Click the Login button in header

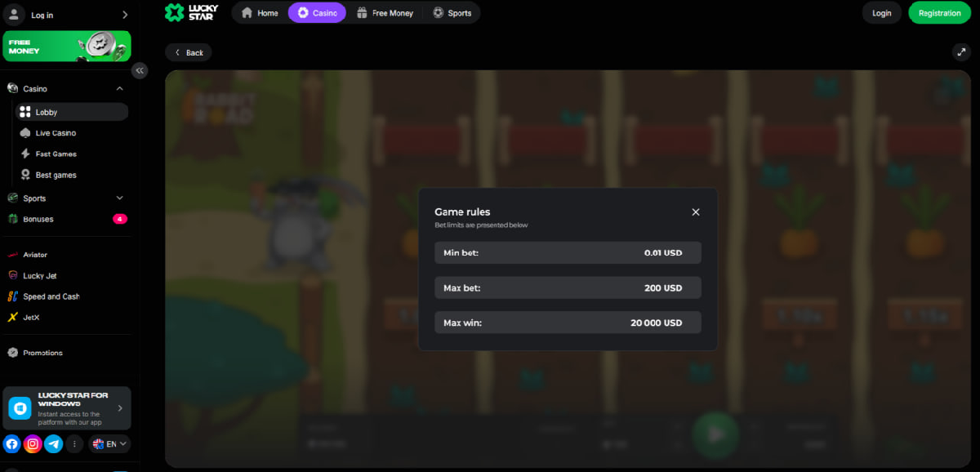pyautogui.click(x=882, y=13)
